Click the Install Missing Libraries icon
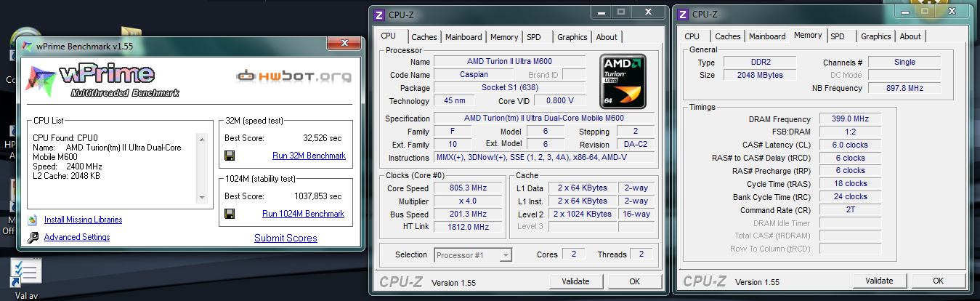Image resolution: width=980 pixels, height=301 pixels. click(32, 220)
